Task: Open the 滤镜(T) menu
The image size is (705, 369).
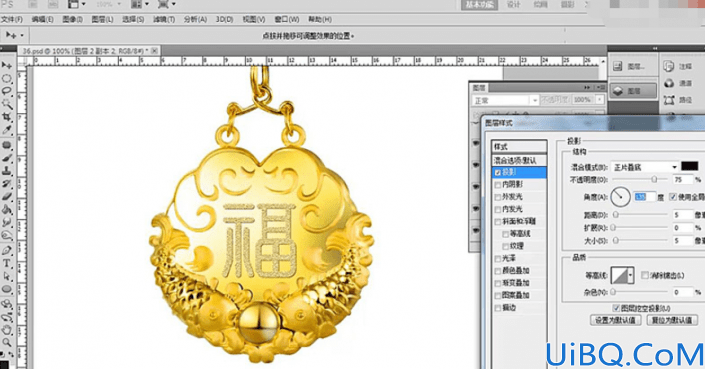Action: tap(164, 19)
